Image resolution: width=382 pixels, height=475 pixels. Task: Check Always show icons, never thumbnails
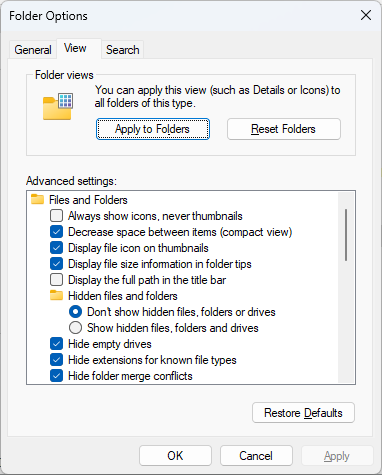click(56, 216)
